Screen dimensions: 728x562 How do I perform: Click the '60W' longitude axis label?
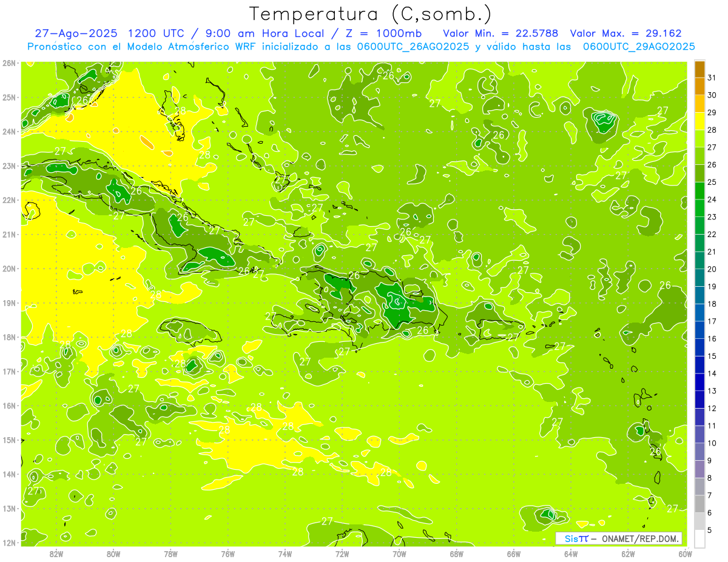[685, 553]
